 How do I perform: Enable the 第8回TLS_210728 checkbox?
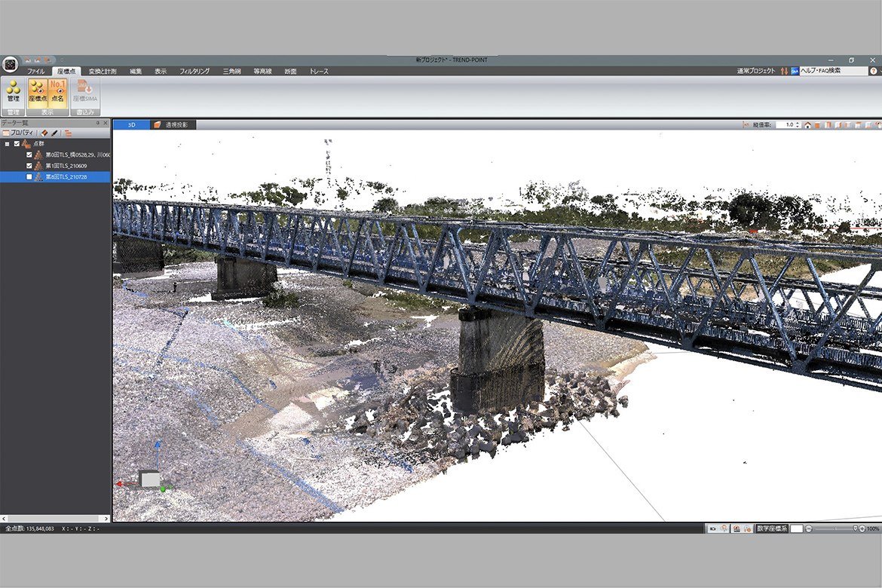click(29, 177)
